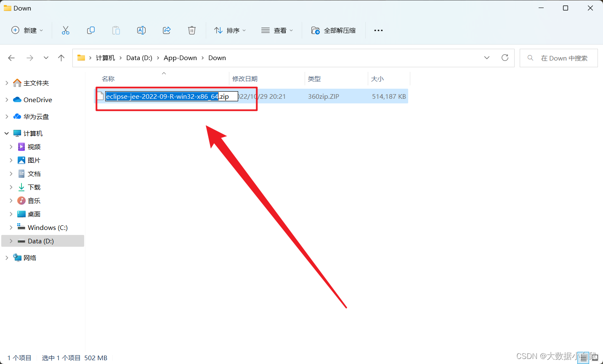The image size is (603, 364).
Task: Click Data (D:) in the address breadcrumb
Action: 139,58
